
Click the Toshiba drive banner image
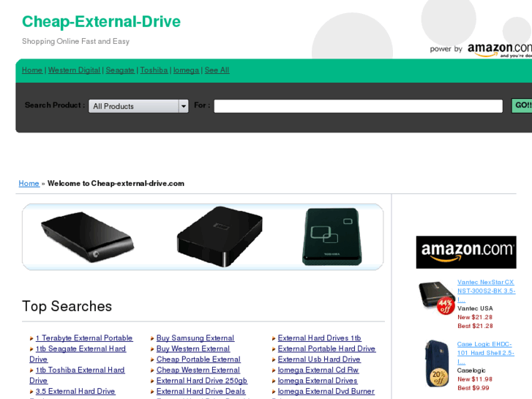pos(331,236)
